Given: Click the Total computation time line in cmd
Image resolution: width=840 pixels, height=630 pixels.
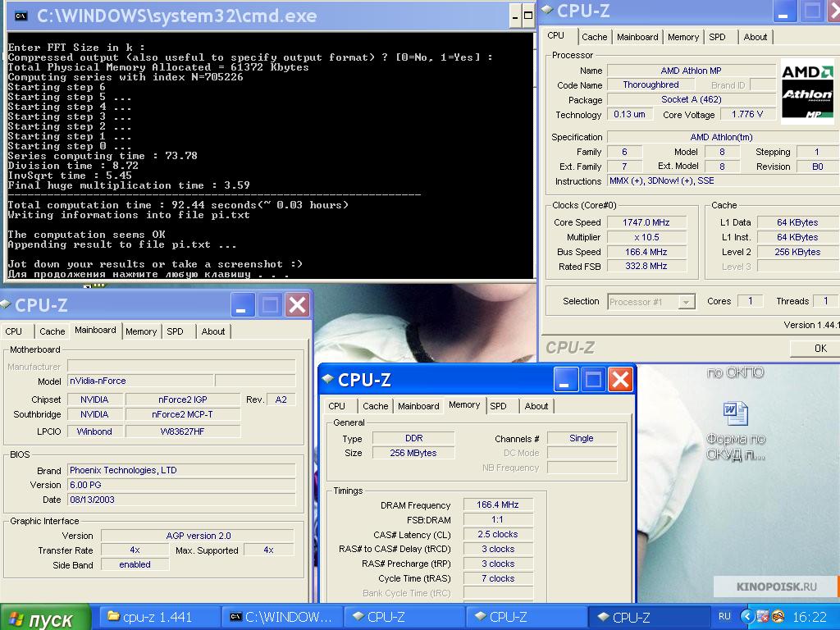Looking at the screenshot, I should 178,205.
